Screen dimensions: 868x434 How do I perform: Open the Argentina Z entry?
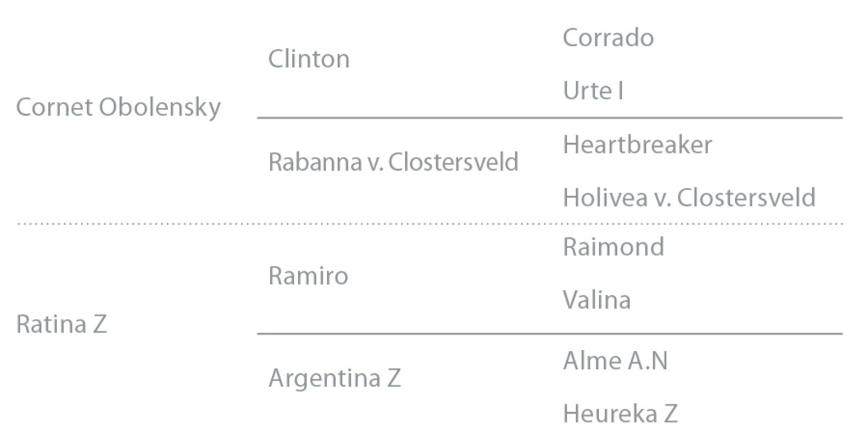tap(334, 378)
